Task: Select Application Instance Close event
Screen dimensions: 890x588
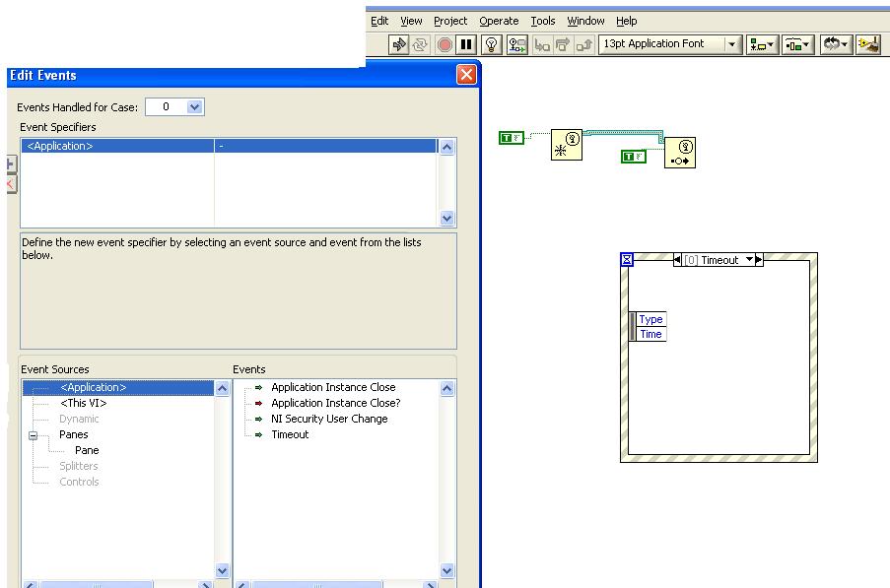Action: coord(333,387)
